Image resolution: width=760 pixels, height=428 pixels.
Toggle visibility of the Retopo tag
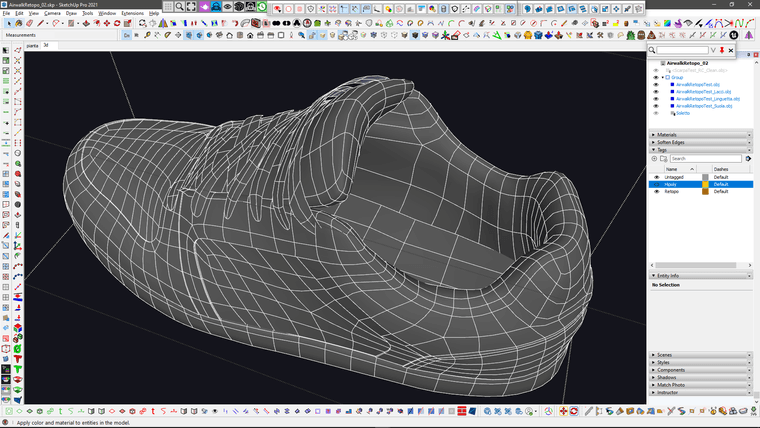click(657, 191)
